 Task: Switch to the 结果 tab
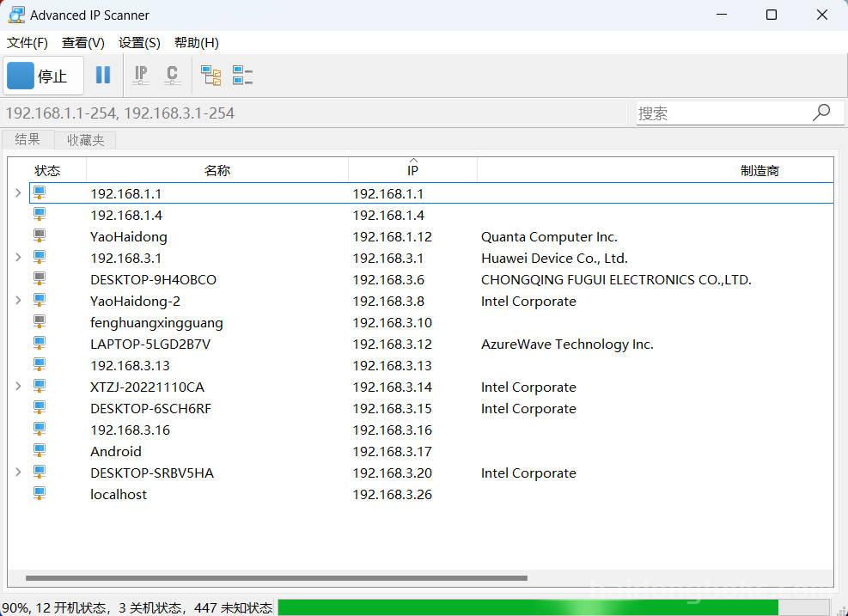tap(27, 139)
